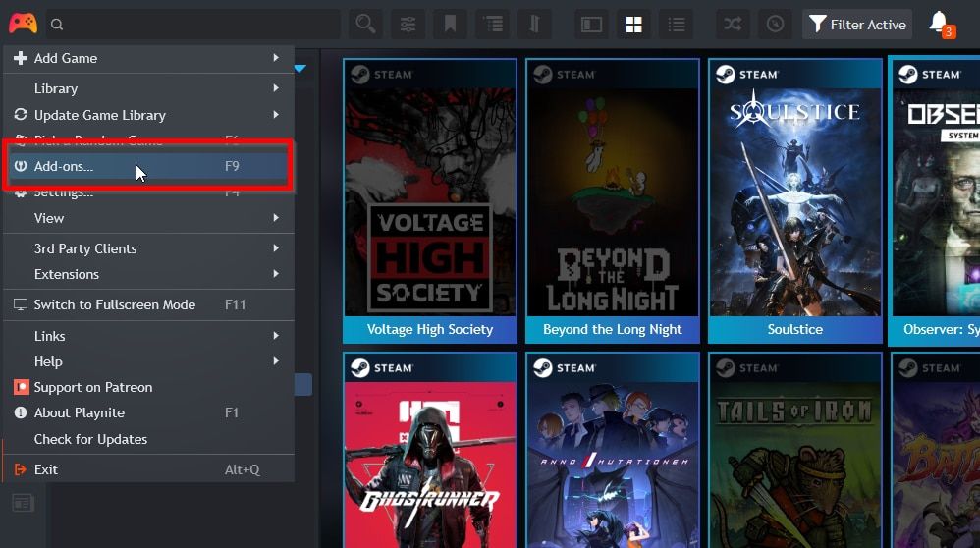Click the Exit door icon

click(21, 469)
